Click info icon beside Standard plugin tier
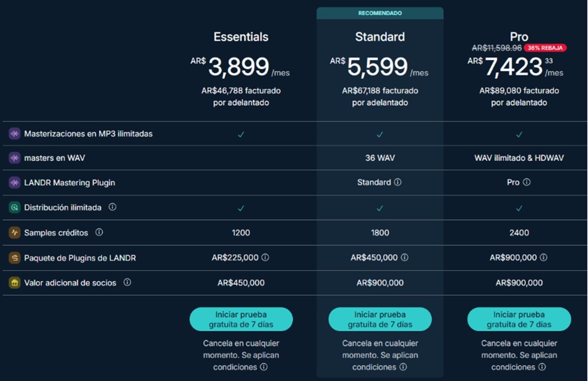Viewport: 588px width, 381px height. [x=398, y=182]
